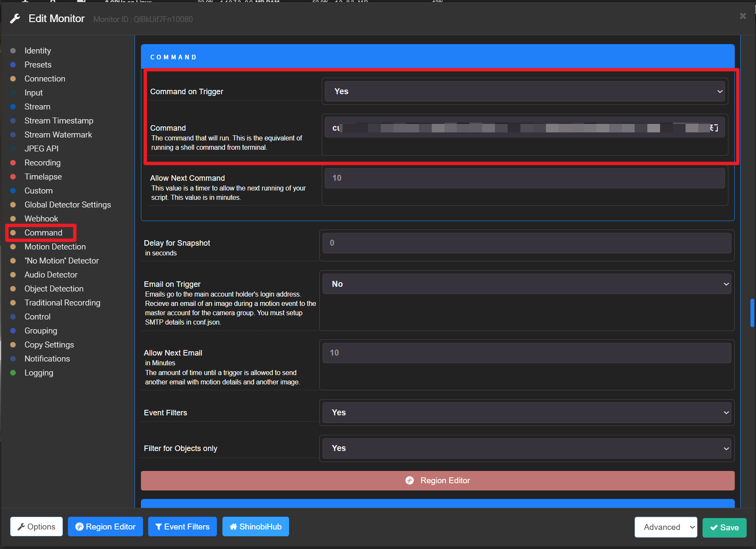Click the red dot next to Recording
The width and height of the screenshot is (756, 549).
pos(13,162)
